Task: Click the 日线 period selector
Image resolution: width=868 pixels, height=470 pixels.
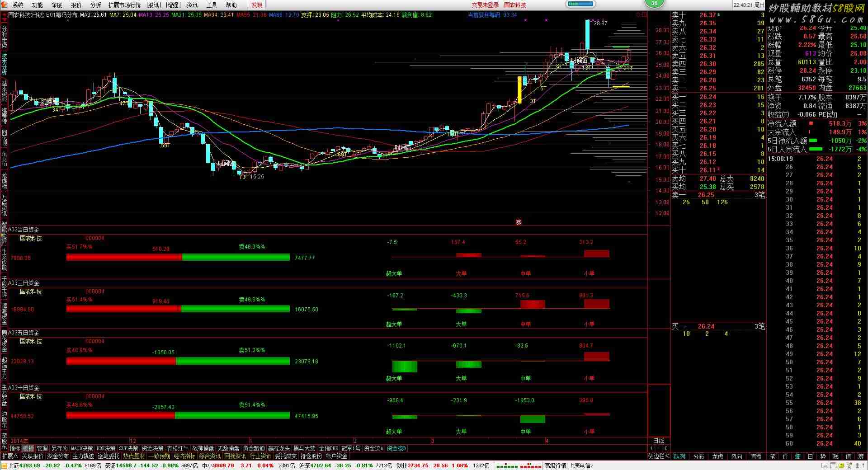Action: [x=659, y=441]
